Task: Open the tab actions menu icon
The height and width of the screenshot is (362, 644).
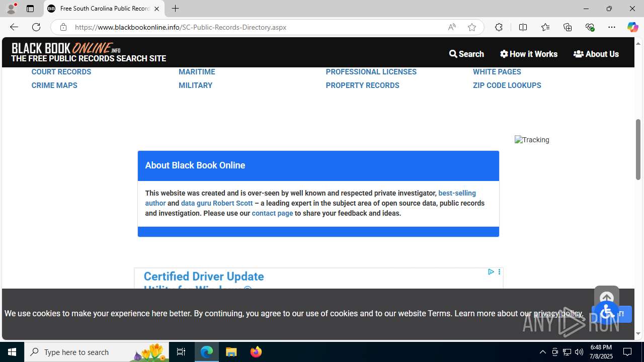Action: pos(30,9)
